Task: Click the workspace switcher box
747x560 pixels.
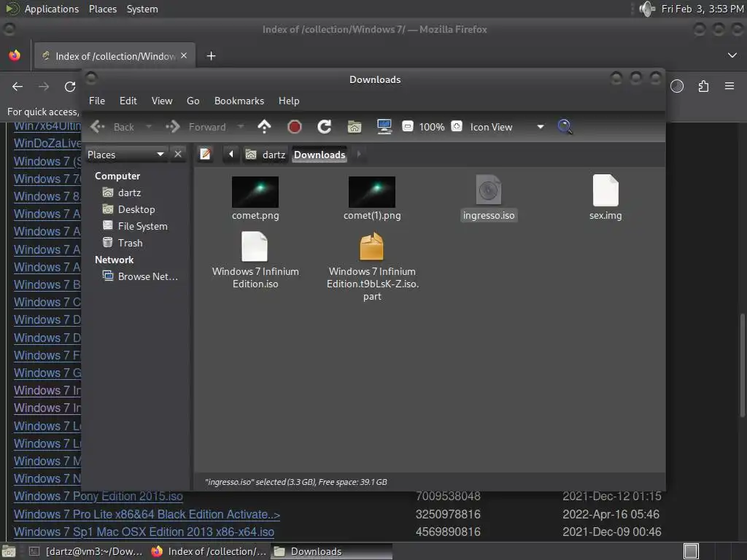Action: [x=691, y=551]
